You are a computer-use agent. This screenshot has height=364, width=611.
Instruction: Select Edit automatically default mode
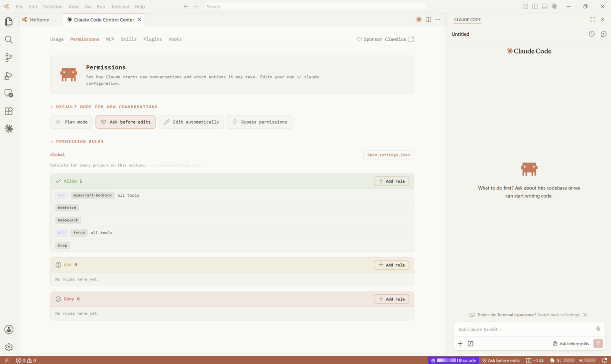[191, 122]
